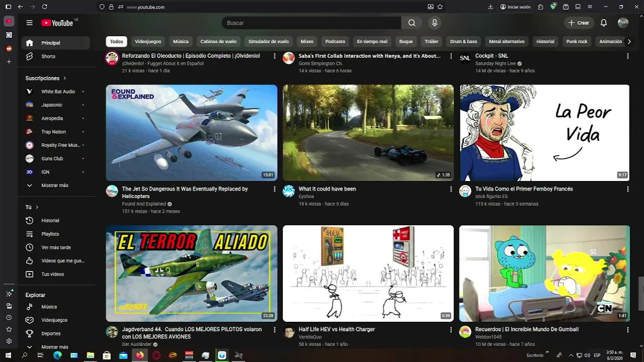Open browser downloads arrow icon
The height and width of the screenshot is (362, 644).
tap(491, 7)
